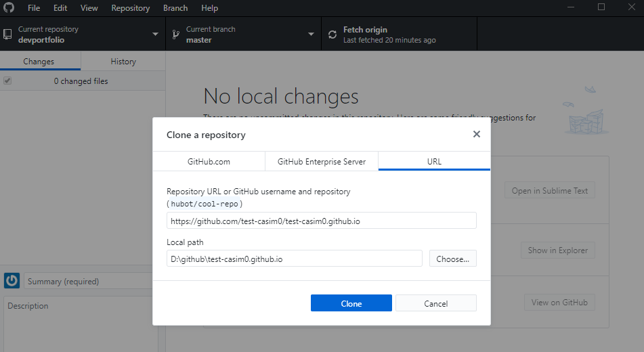
Task: Click the git branch icon
Action: coord(176,35)
